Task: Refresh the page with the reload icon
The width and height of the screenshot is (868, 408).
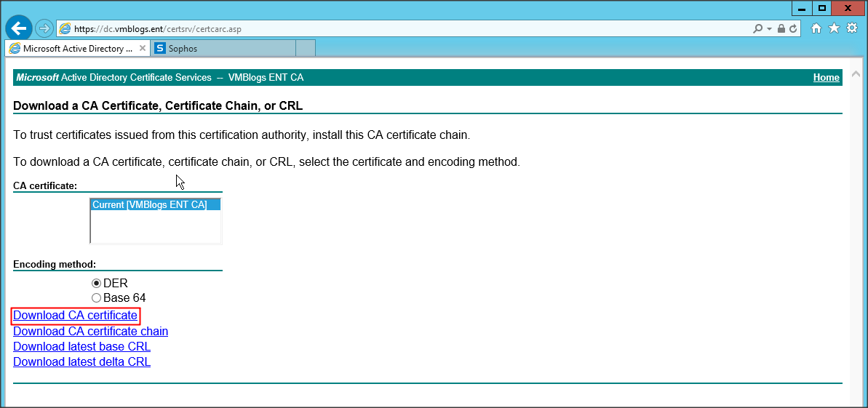Action: click(x=793, y=28)
